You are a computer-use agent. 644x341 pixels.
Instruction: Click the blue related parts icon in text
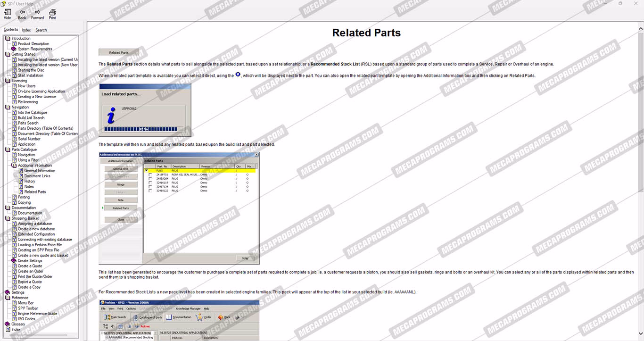tap(238, 75)
